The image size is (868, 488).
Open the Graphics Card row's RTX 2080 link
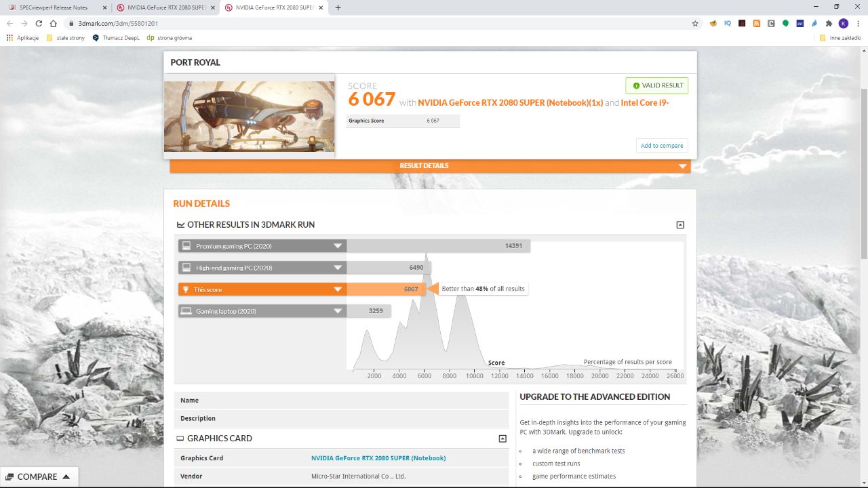coord(378,458)
